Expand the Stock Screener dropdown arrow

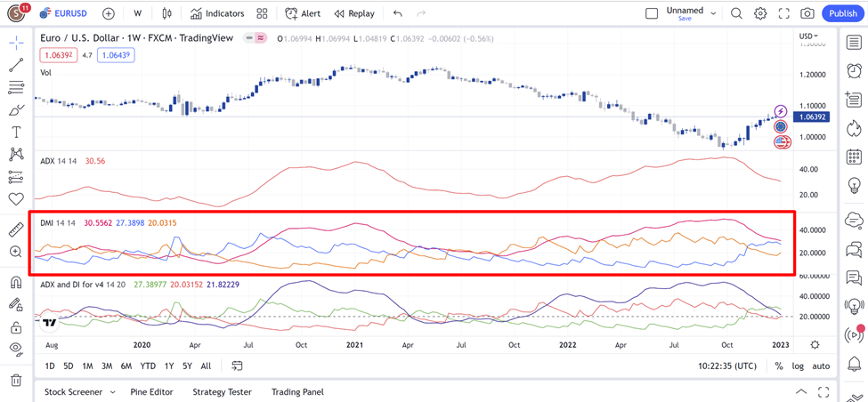pos(112,392)
